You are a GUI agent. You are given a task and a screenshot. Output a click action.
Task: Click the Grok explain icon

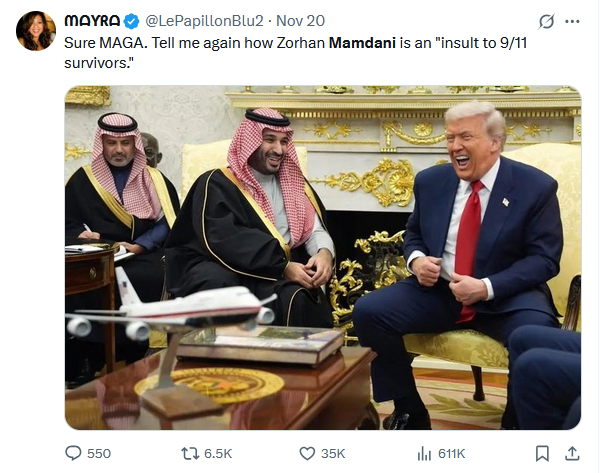click(546, 21)
